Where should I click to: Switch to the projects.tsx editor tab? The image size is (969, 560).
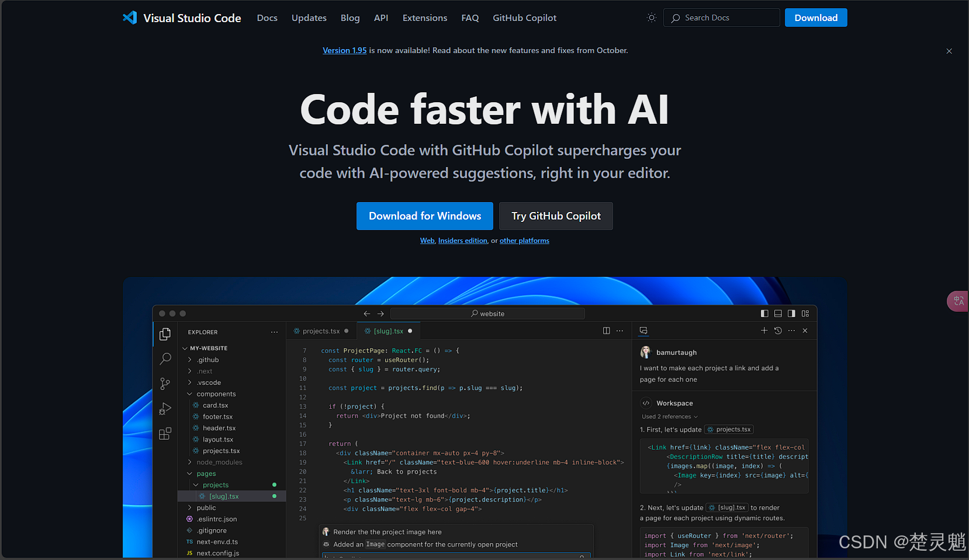pyautogui.click(x=321, y=331)
